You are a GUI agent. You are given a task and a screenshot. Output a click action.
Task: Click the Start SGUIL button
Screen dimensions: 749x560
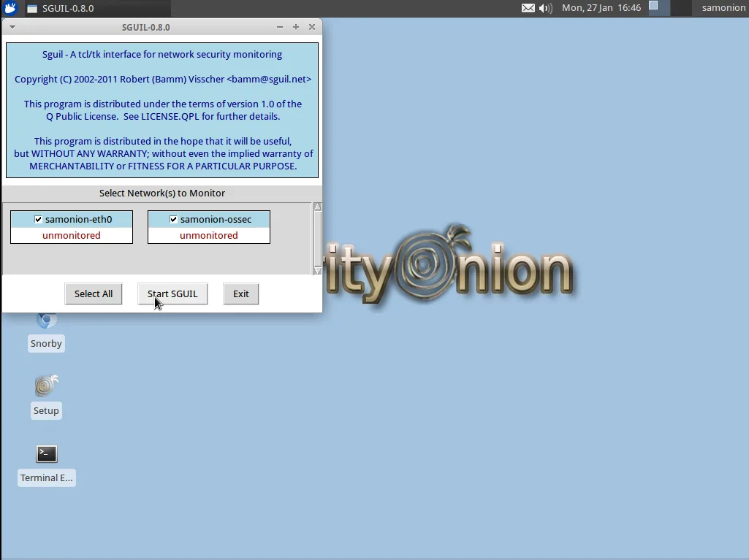point(172,294)
